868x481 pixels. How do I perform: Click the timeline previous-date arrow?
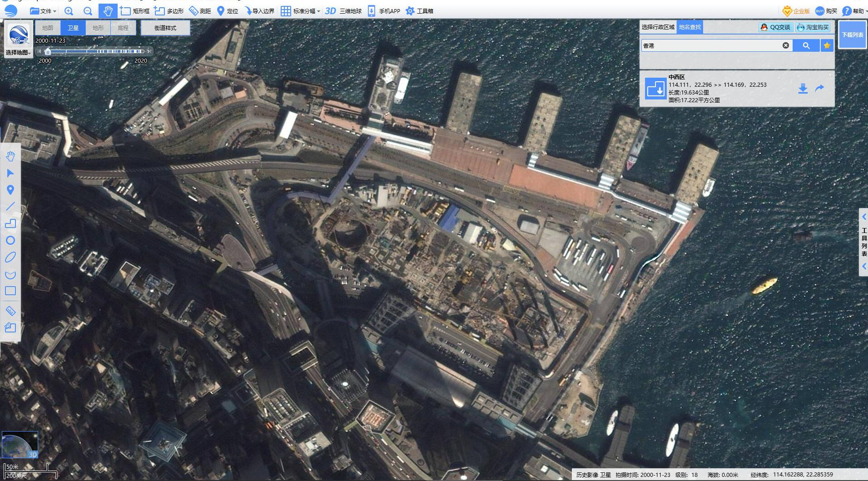[x=40, y=51]
